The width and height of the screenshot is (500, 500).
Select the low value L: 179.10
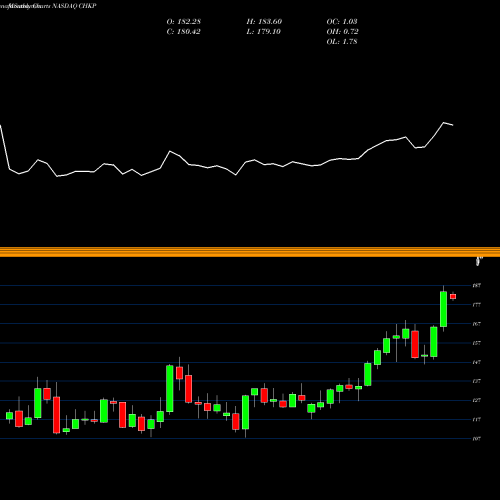point(264,32)
